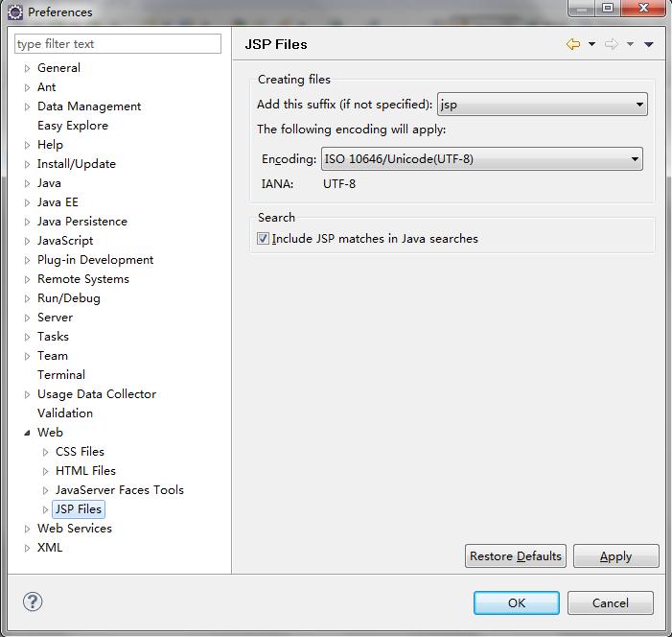Screen dimensions: 672x637
Task: Expand the HTML Files node
Action: click(45, 471)
